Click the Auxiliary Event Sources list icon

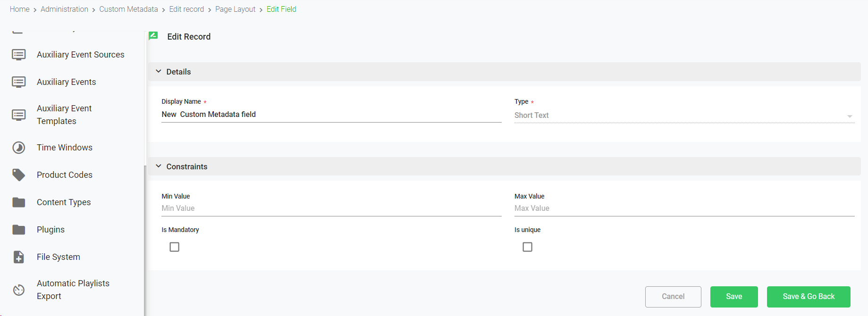click(x=19, y=55)
